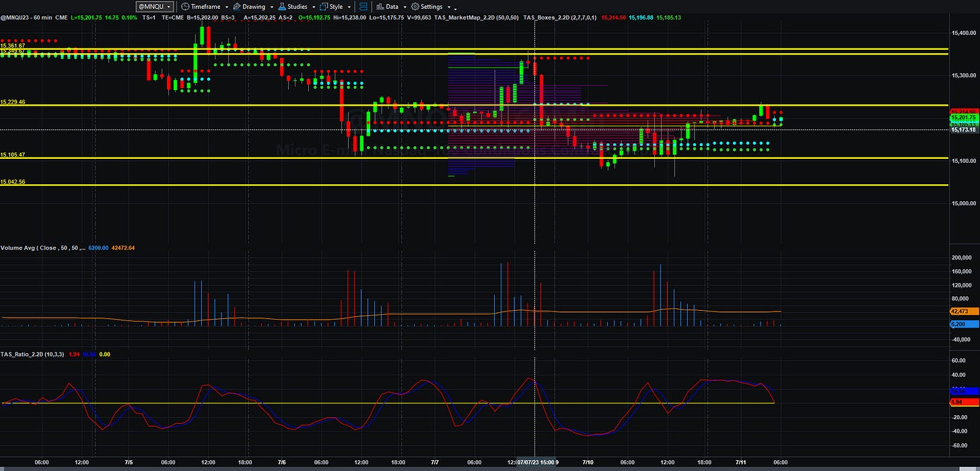Viewport: 980px width, 471px height.
Task: Expand the Timeframe dropdown arrow
Action: coord(227,7)
